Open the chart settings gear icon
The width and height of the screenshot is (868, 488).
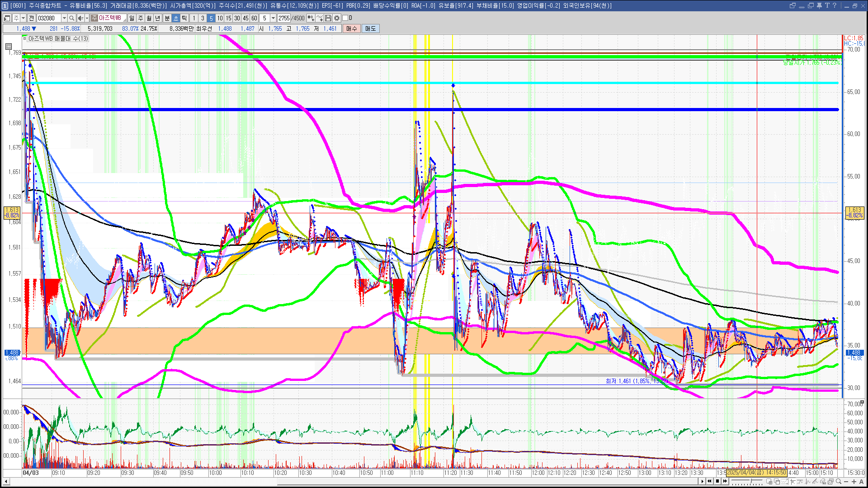click(x=337, y=18)
